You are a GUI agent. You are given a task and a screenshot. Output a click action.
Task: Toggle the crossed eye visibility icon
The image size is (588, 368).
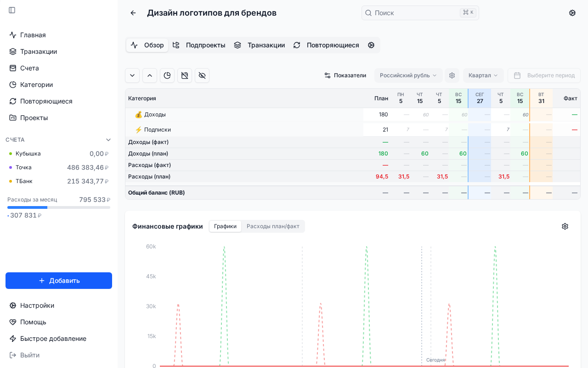coord(202,75)
